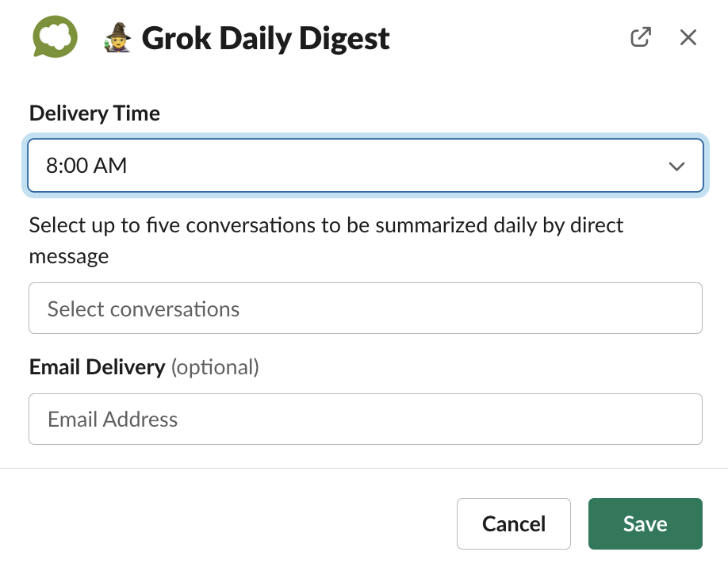Click the Select conversations field

pos(365,308)
